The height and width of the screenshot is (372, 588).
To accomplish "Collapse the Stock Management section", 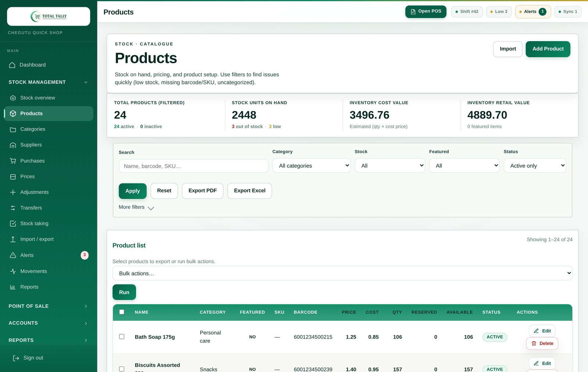I will tap(49, 82).
